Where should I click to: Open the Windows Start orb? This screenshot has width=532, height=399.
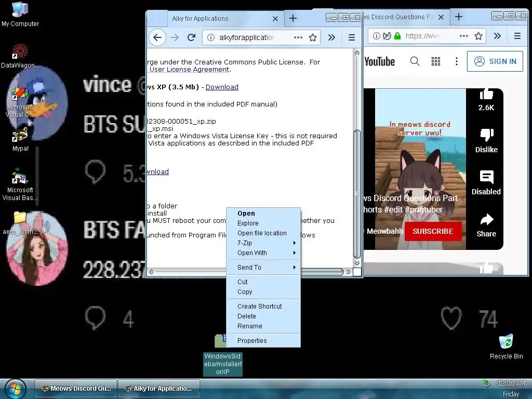(x=15, y=389)
